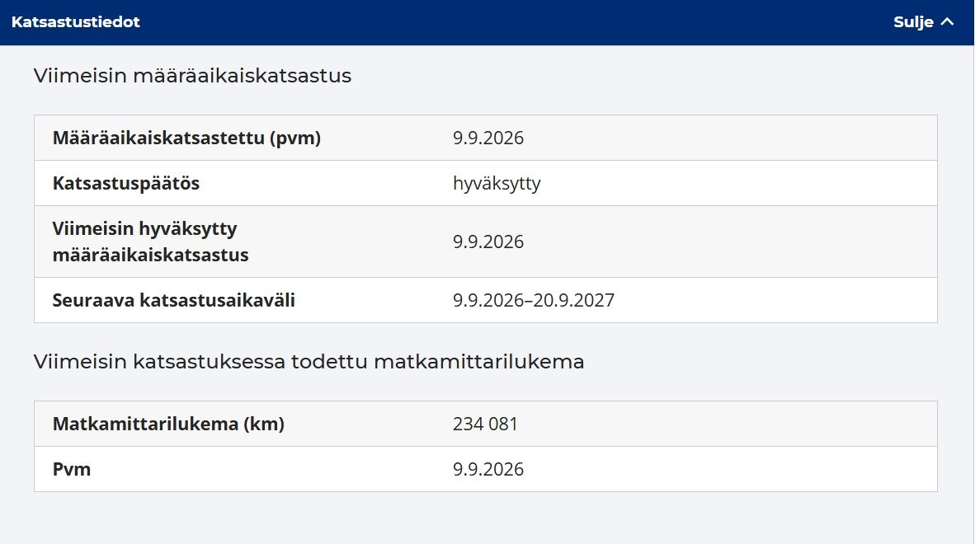Viewport: 980px width, 544px height.
Task: Click the Katsastuspäätös table row
Action: (486, 183)
